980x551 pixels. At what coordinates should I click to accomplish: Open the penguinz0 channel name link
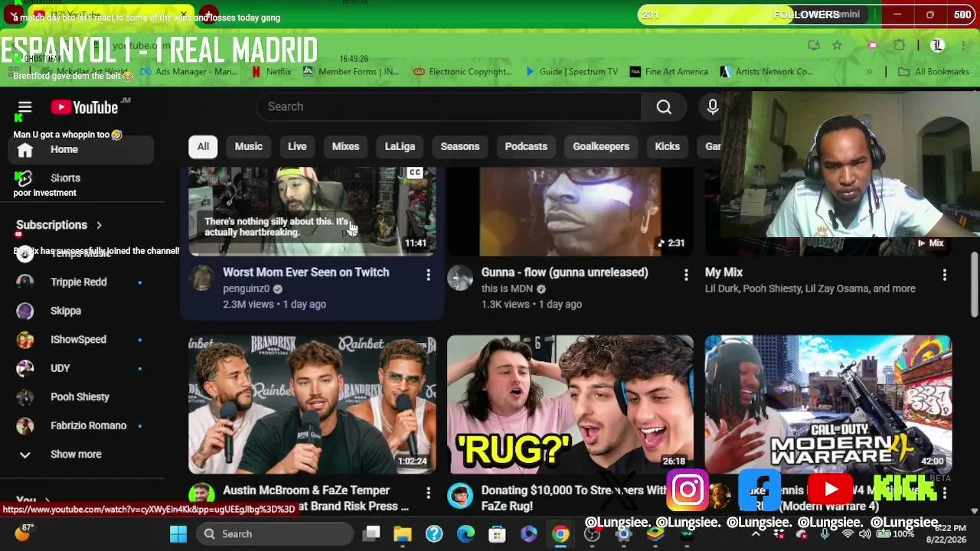[x=246, y=289]
